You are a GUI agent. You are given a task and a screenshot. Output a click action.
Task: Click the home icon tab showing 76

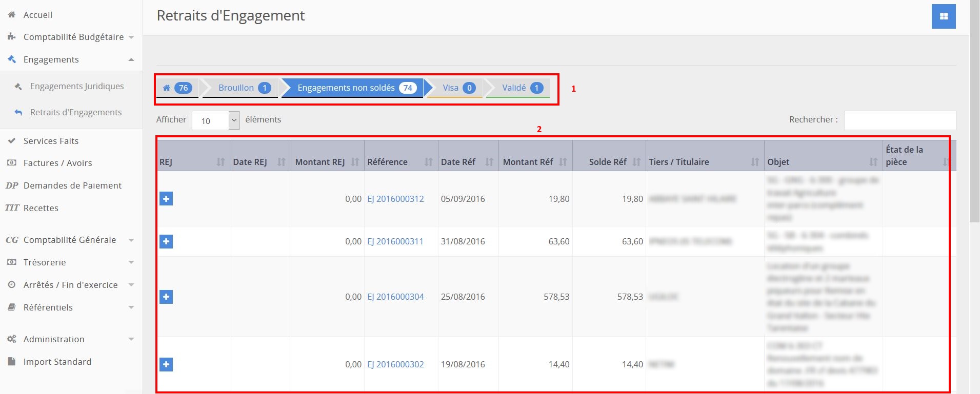(177, 88)
